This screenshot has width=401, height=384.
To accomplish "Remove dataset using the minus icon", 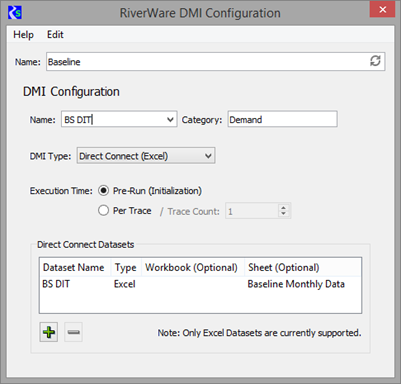I will click(73, 332).
